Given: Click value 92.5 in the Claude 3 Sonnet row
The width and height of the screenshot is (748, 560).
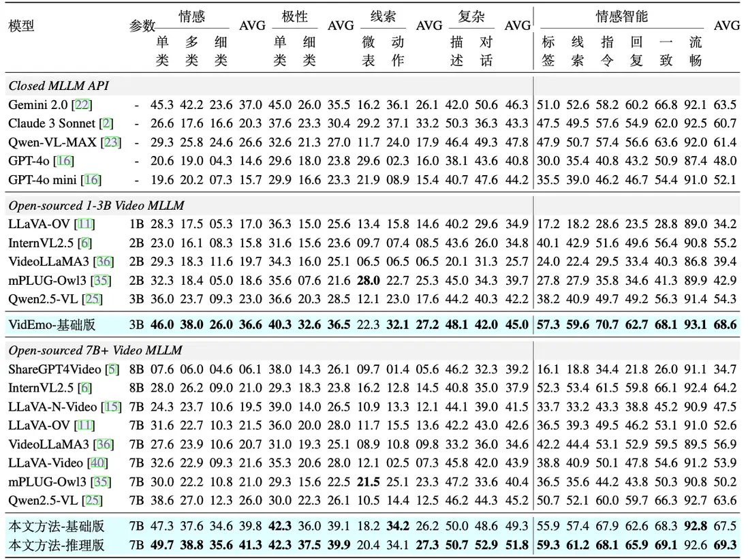Looking at the screenshot, I should (696, 123).
